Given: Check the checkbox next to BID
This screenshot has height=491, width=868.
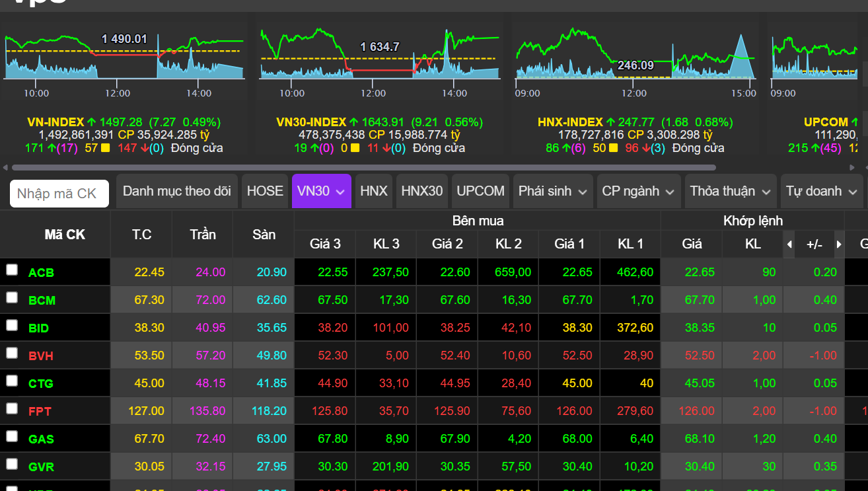Looking at the screenshot, I should 11,327.
